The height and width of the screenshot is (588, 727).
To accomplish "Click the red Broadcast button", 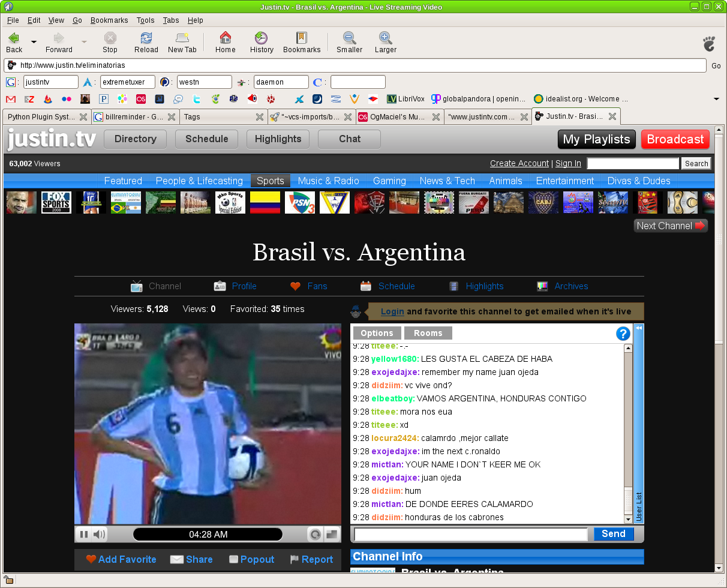I will click(675, 139).
